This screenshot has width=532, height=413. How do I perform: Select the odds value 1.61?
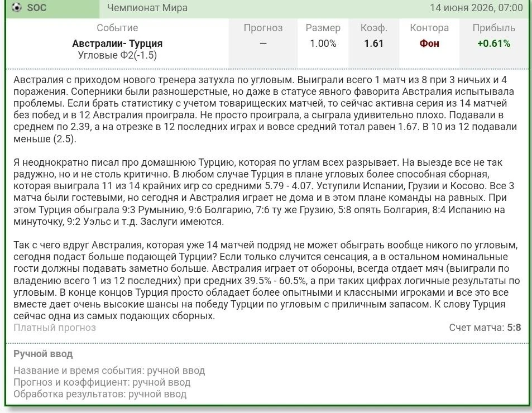click(x=374, y=44)
